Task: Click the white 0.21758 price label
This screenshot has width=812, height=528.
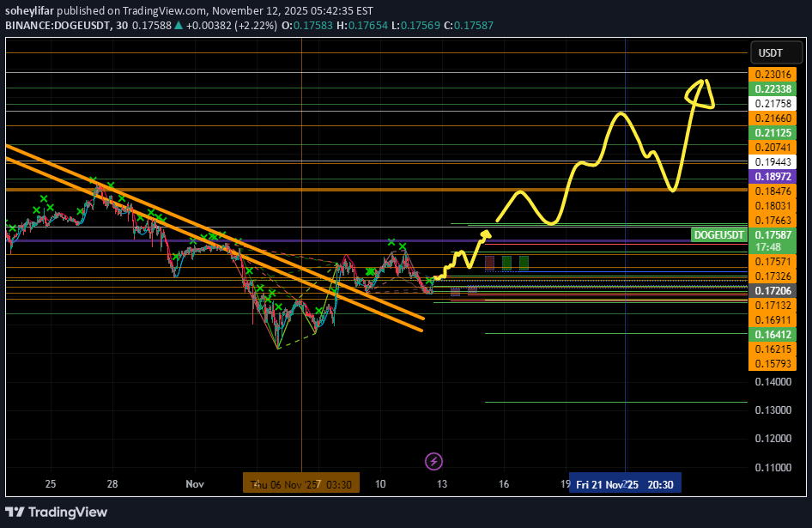Action: click(773, 104)
